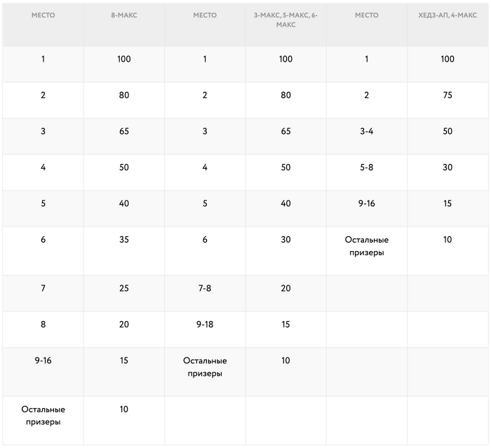491x448 pixels.
Task: Click points value 20 for places 7-8
Action: click(x=285, y=288)
